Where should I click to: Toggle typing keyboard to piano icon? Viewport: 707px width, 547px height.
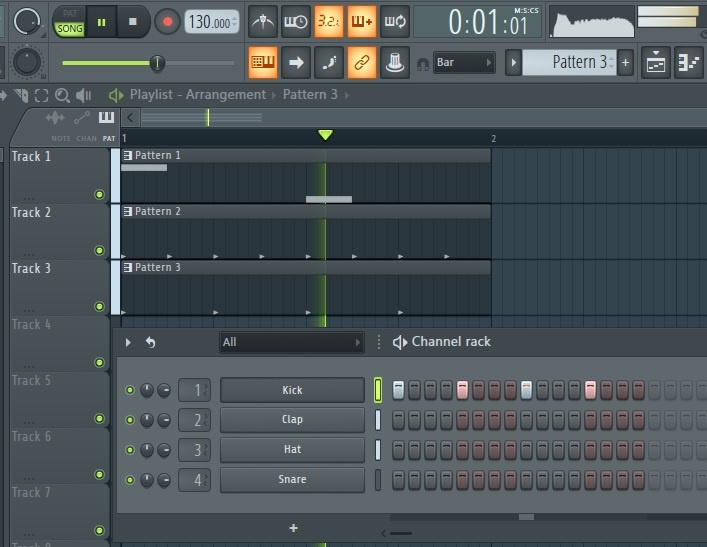[262, 62]
